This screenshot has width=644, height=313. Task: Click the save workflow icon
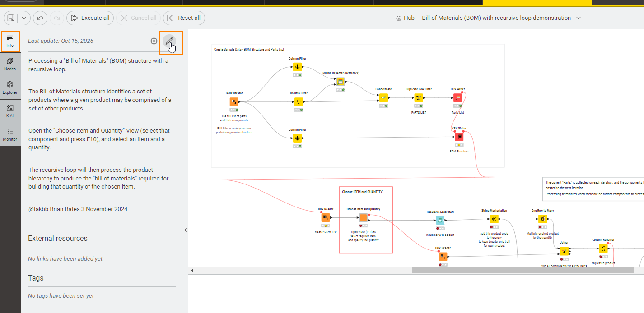click(11, 18)
